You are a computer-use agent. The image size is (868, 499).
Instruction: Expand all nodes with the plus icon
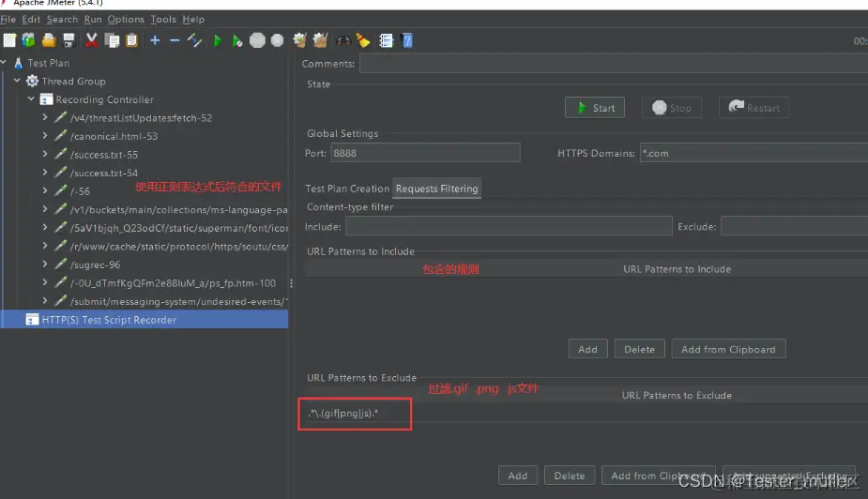(155, 40)
